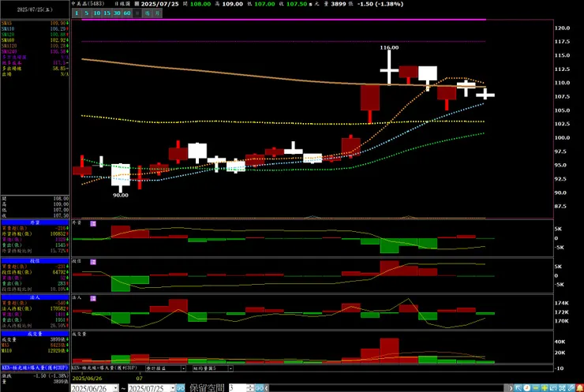Click the 90.00 low price label
This screenshot has width=584, height=392.
tap(121, 195)
